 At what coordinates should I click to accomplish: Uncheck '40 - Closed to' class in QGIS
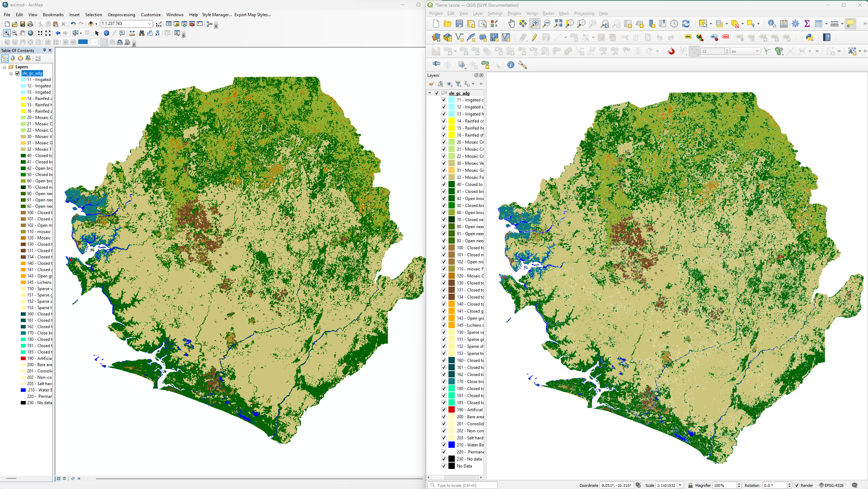444,184
